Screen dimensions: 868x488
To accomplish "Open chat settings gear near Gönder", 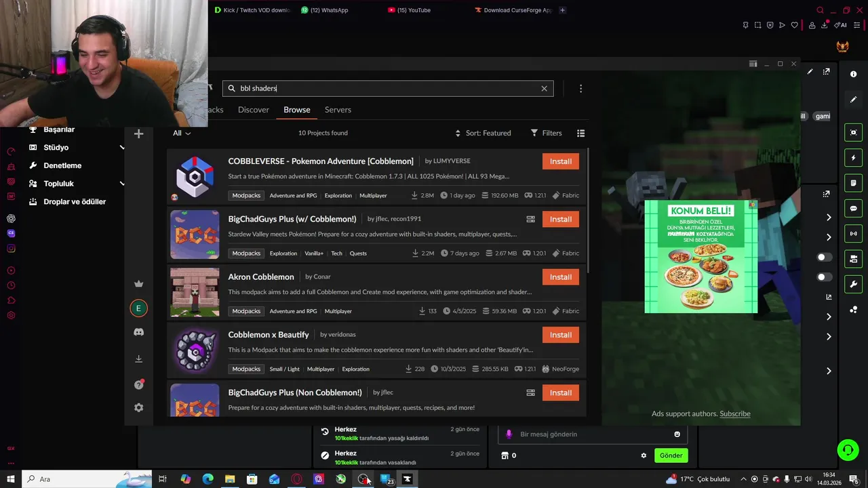I will pyautogui.click(x=644, y=455).
